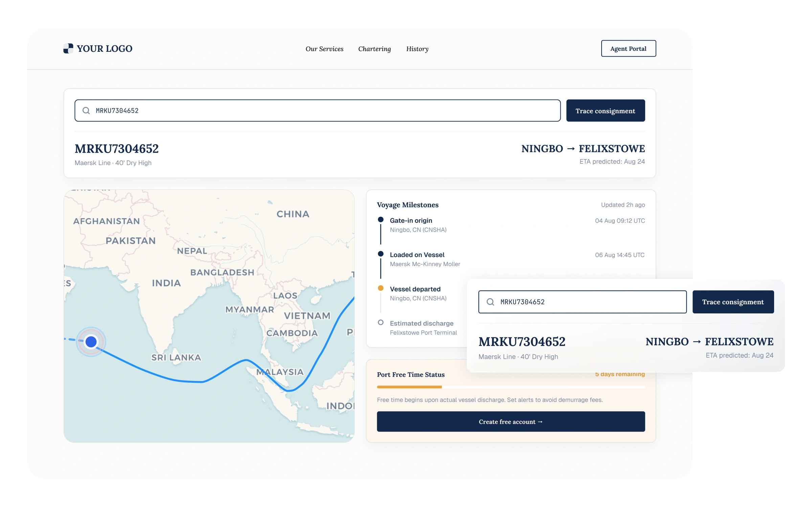Viewport: 812px width, 507px height.
Task: Click the Agent Portal button
Action: (628, 48)
